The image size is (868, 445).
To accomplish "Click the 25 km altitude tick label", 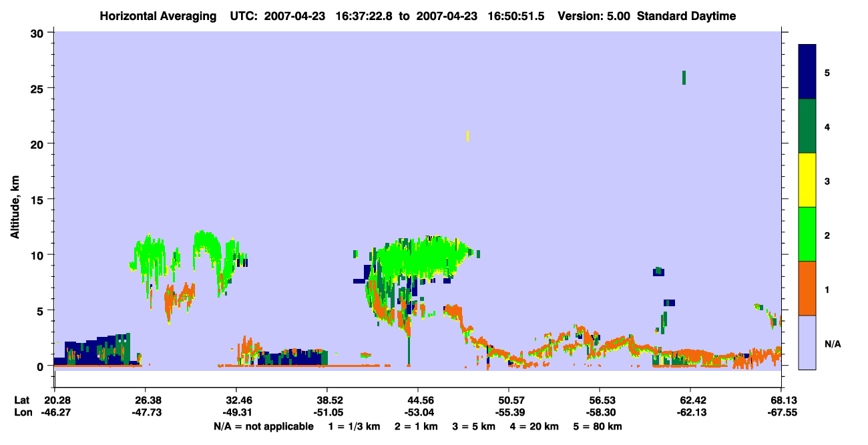I will tap(39, 88).
